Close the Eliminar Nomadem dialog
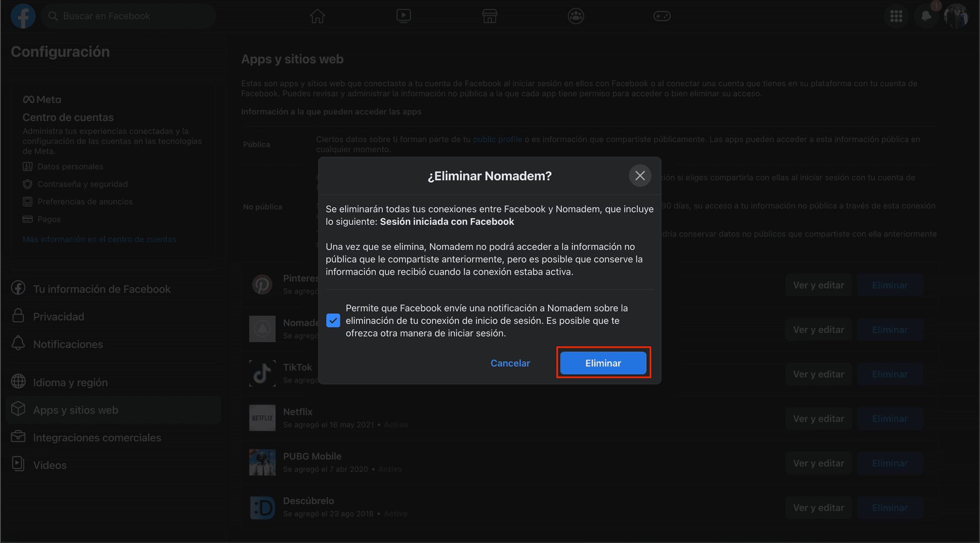The width and height of the screenshot is (980, 543). tap(640, 176)
